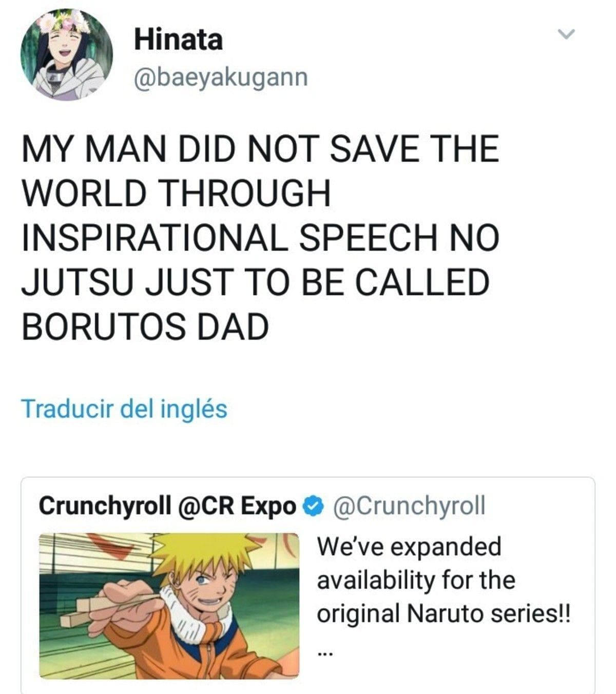Click Traducir del inglés to translate
Screen dimensions: 616x694
pos(124,409)
